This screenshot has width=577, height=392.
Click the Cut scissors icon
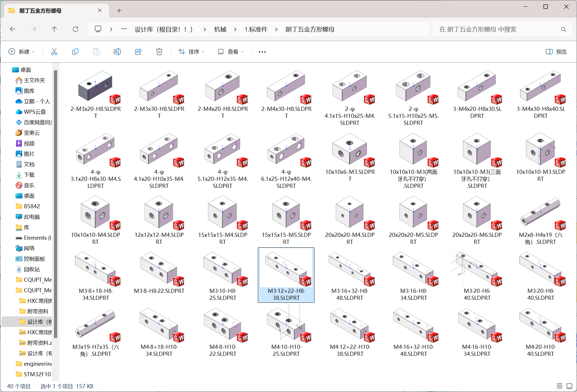click(54, 52)
